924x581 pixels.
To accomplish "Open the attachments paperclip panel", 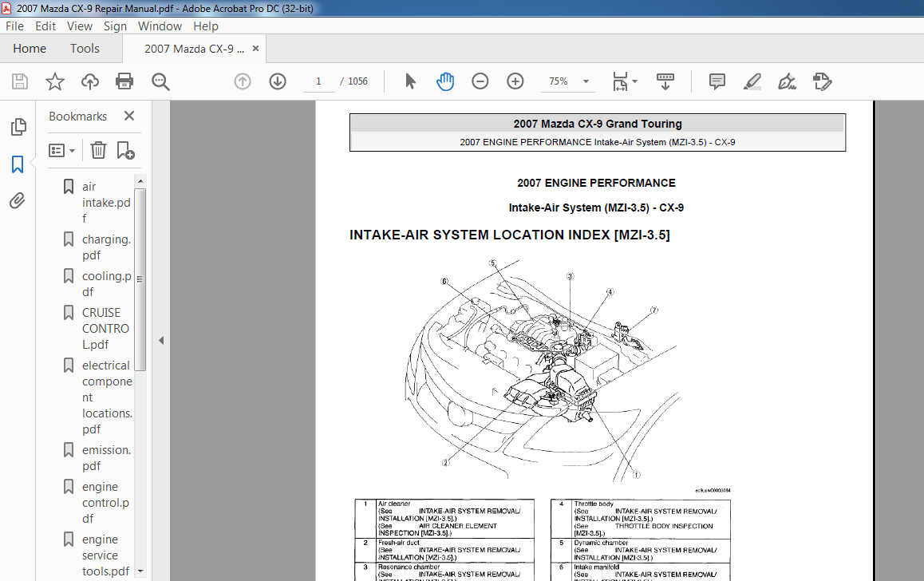I will point(18,201).
